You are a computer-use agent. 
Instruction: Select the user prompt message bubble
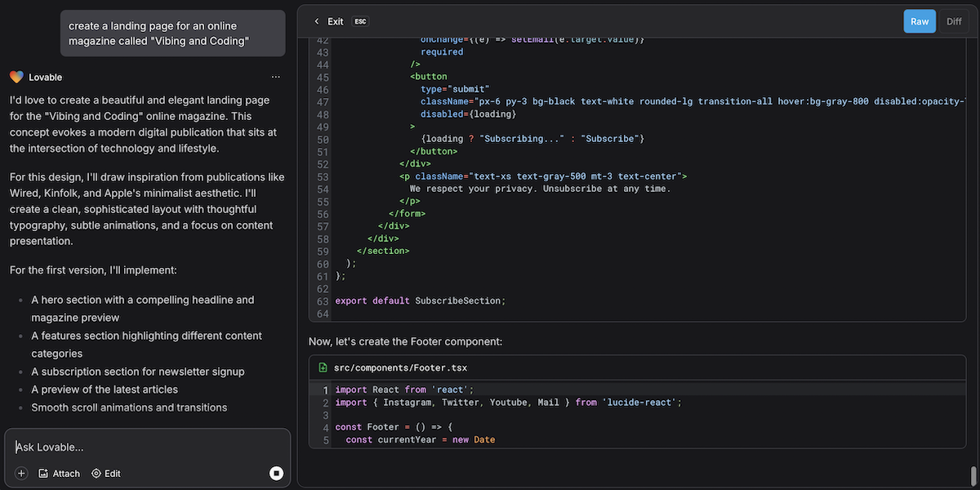tap(172, 33)
